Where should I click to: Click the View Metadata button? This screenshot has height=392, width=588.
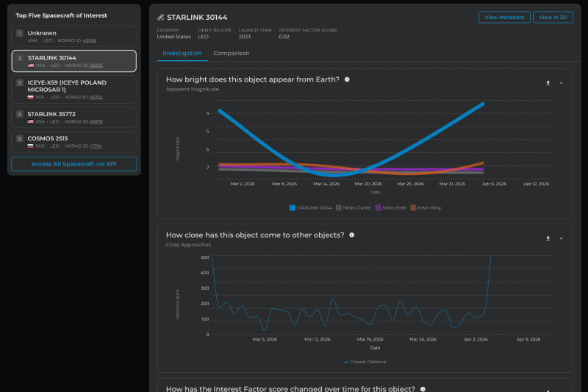point(504,17)
